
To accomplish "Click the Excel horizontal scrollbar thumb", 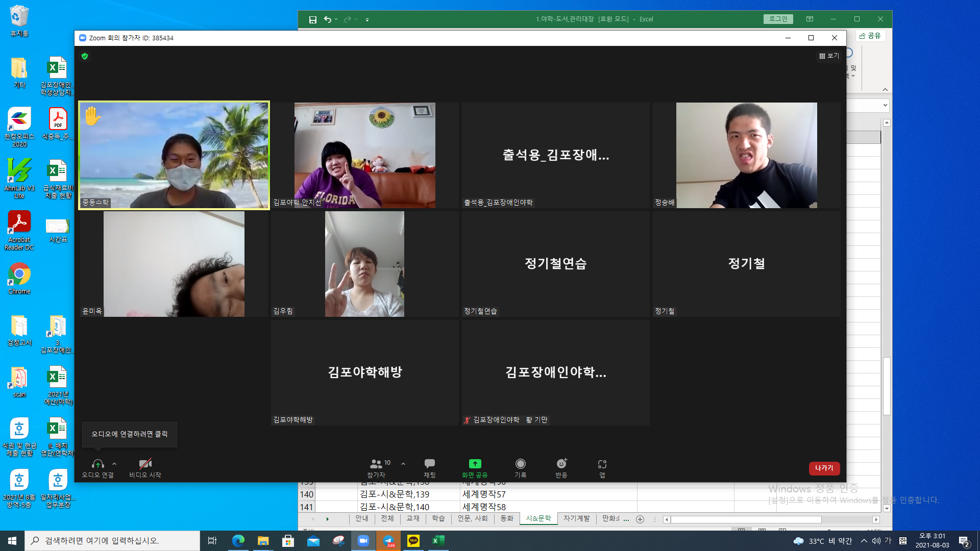I will click(746, 519).
